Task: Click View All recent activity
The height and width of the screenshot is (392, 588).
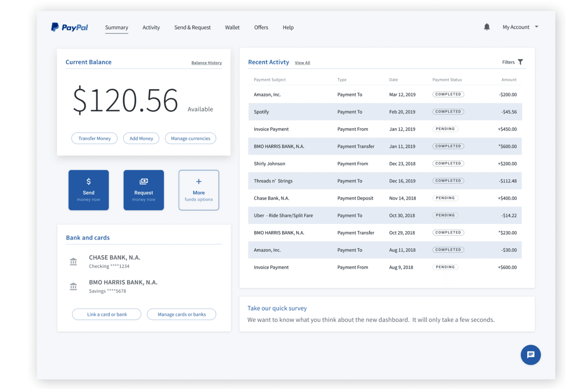Action: (x=302, y=63)
